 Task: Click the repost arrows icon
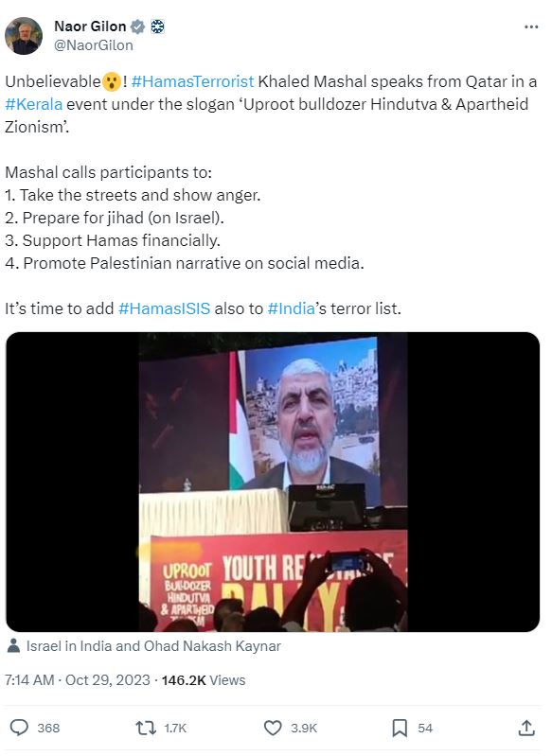pos(146,728)
